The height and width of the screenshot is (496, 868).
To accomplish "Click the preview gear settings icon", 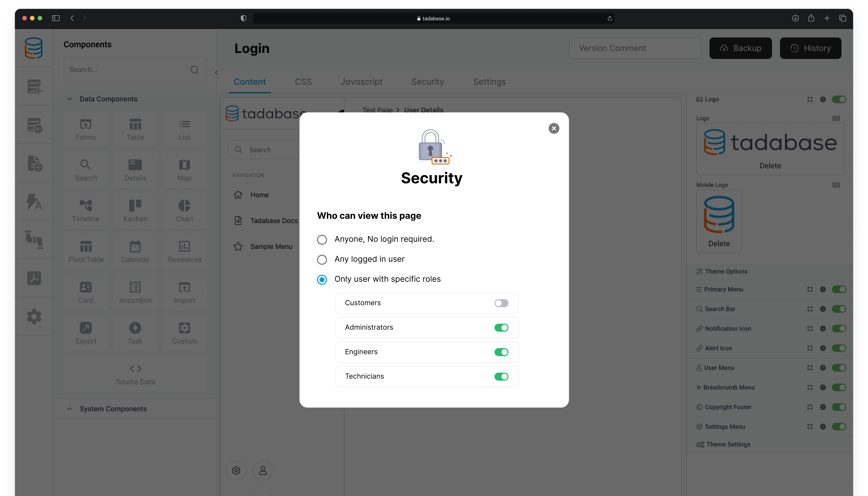I will coord(236,471).
